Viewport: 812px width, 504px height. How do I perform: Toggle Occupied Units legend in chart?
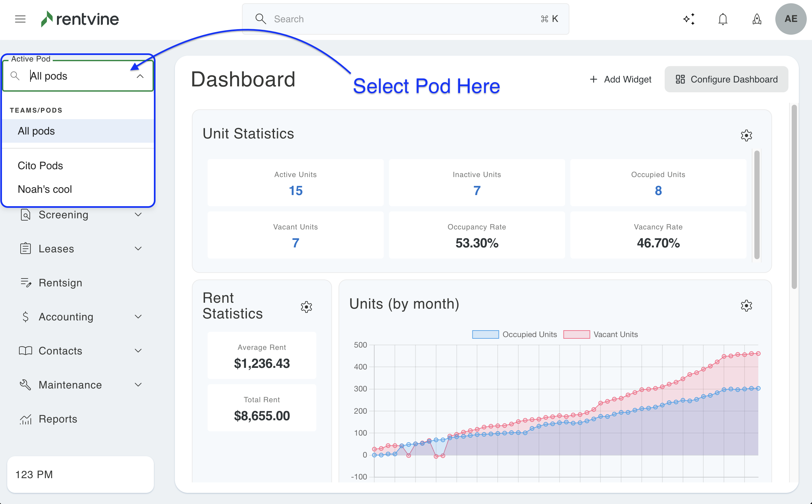pyautogui.click(x=515, y=334)
